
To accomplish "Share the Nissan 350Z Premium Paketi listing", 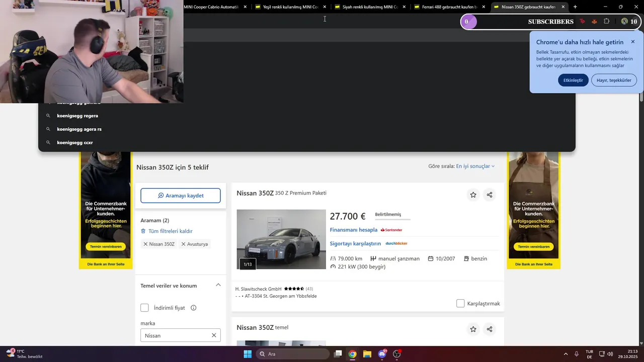I will coord(490,195).
